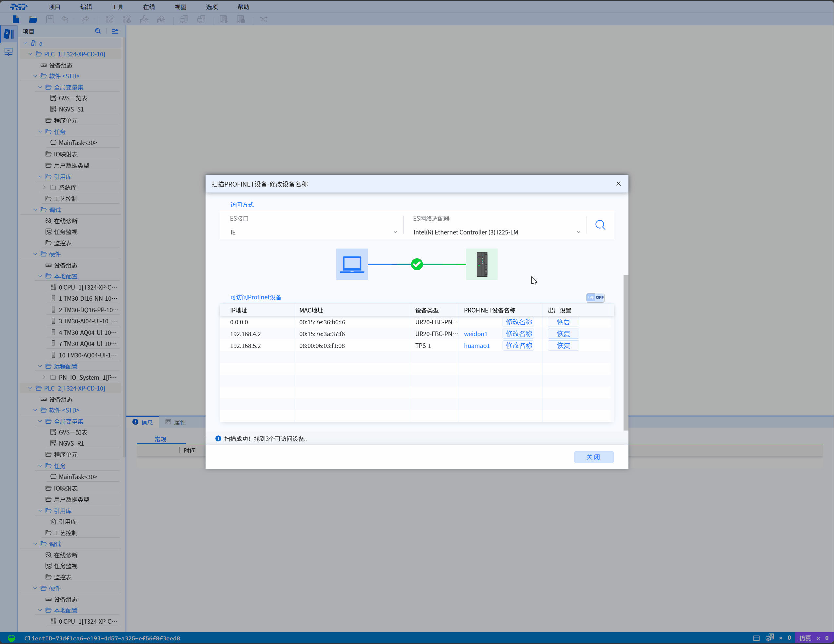Select the 0.0.0.0 IP address row
Screen dimensions: 834x644
[239, 322]
